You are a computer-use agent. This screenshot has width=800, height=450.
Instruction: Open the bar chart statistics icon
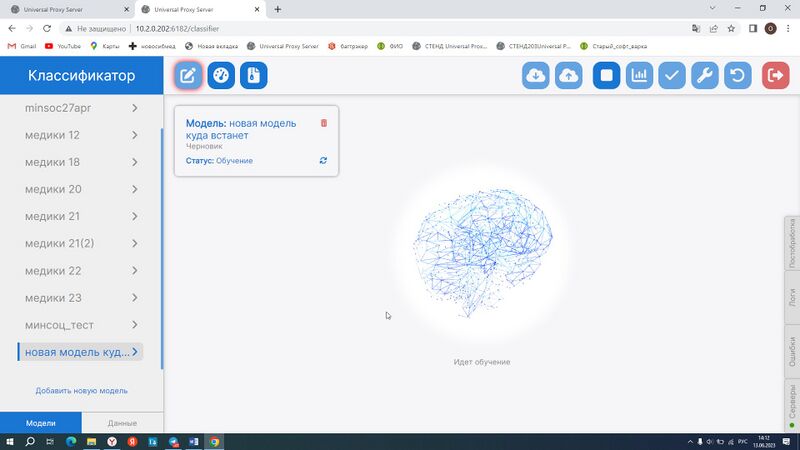tap(639, 76)
